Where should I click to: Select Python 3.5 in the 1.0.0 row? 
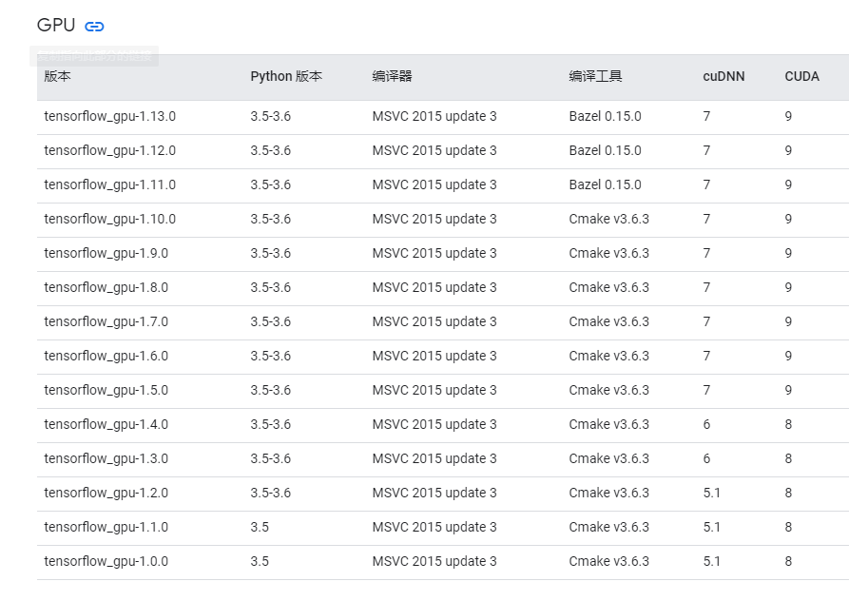click(x=260, y=562)
